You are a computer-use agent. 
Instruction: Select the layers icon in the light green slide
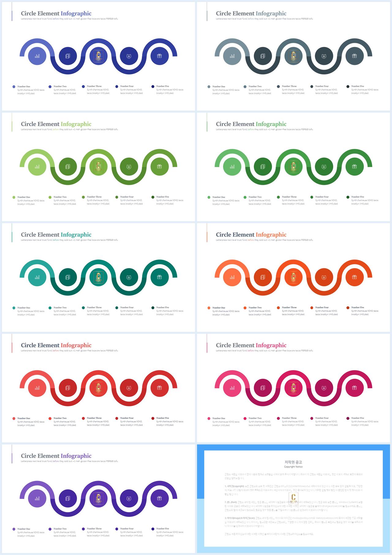coord(68,166)
